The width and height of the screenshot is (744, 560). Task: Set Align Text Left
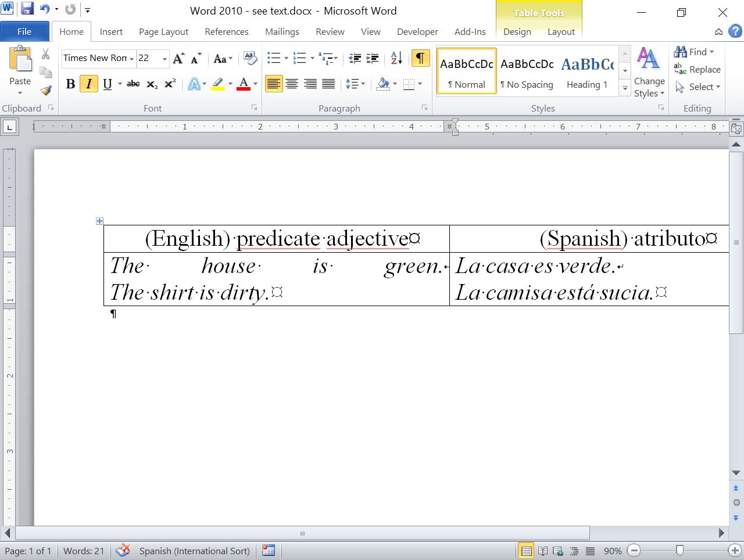click(x=274, y=84)
